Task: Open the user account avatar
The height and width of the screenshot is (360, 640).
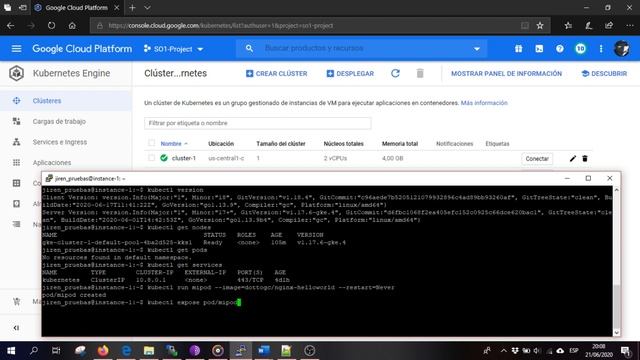Action: 622,49
